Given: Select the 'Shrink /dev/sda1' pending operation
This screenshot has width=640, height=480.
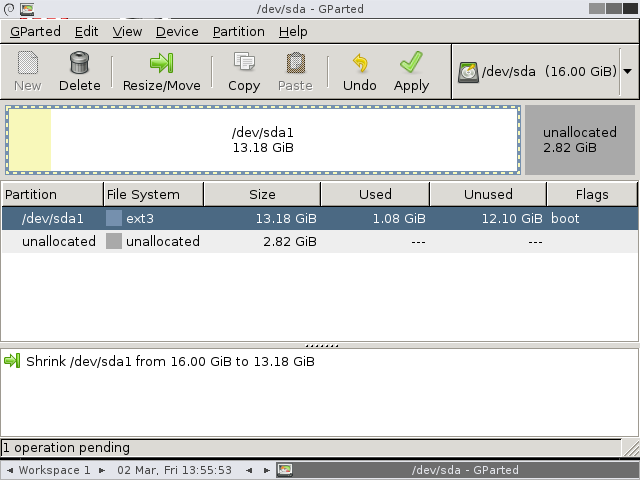Looking at the screenshot, I should point(170,361).
